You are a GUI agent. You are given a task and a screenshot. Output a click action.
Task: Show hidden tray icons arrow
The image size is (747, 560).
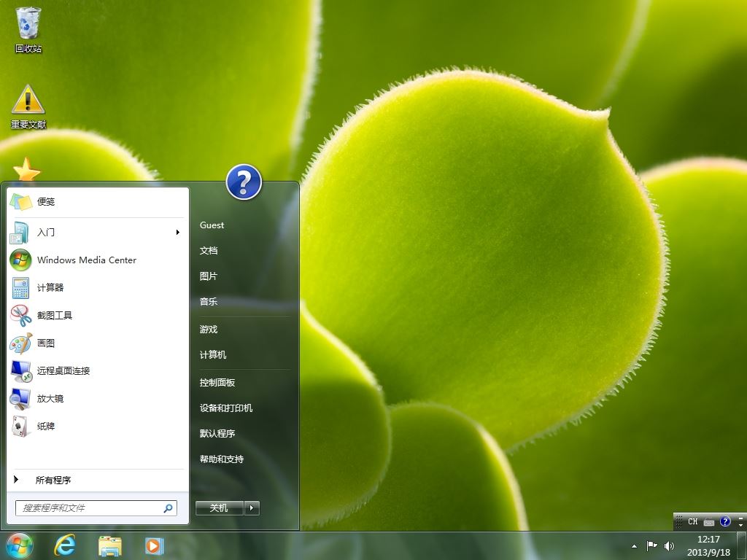(634, 546)
